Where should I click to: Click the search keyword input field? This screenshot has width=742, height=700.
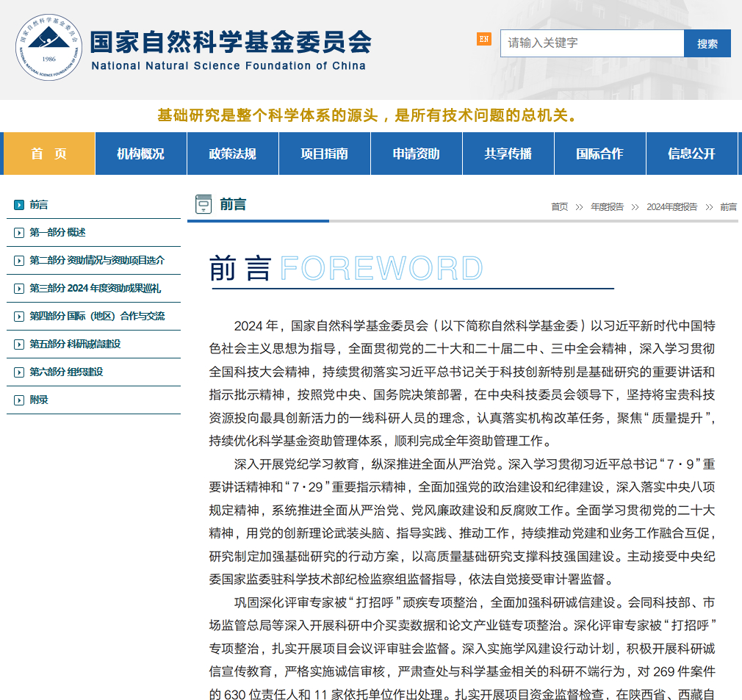[591, 43]
